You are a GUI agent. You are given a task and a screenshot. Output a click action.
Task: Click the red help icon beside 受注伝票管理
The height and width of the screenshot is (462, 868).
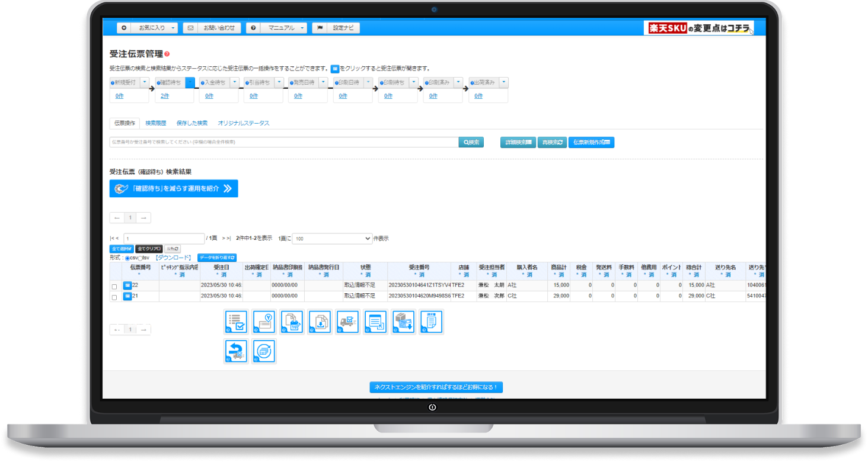click(x=167, y=54)
